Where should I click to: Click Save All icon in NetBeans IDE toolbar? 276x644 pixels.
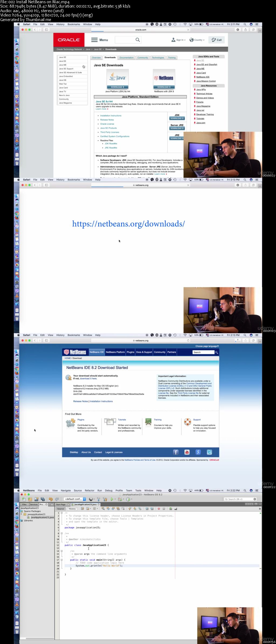[43, 499]
